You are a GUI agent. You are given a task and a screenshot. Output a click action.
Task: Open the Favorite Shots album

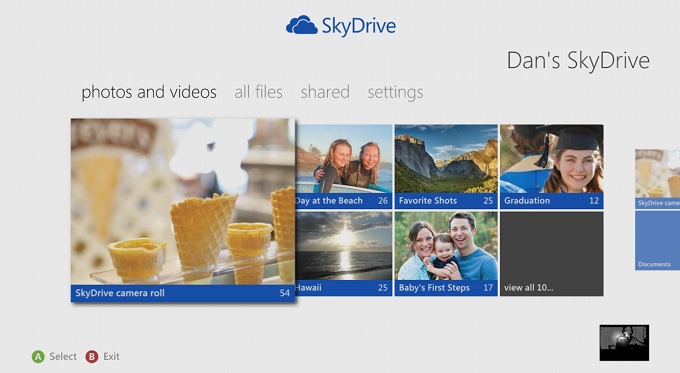(446, 167)
